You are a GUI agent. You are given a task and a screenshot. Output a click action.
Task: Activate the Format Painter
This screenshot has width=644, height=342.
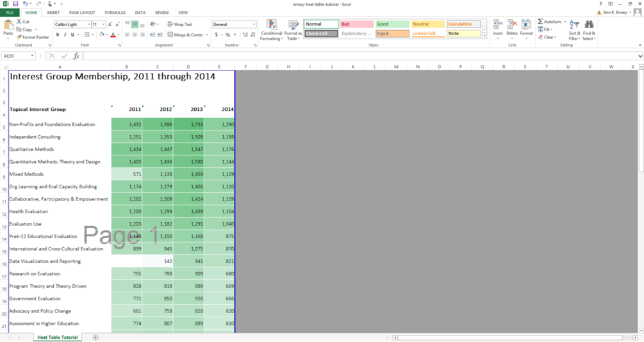coord(33,37)
